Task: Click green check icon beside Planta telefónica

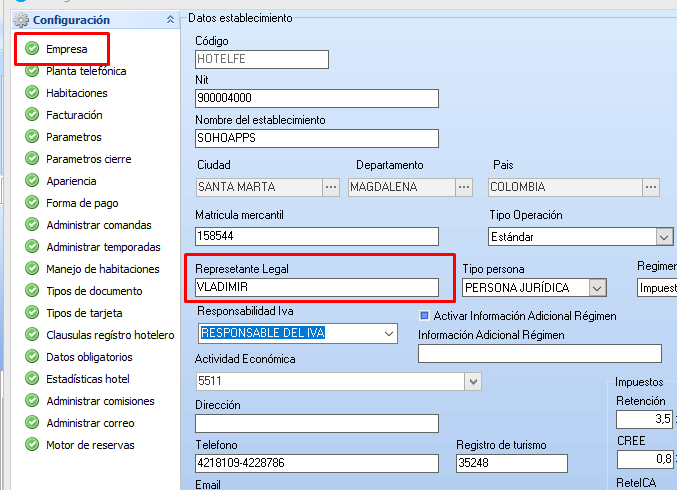Action: tap(32, 71)
